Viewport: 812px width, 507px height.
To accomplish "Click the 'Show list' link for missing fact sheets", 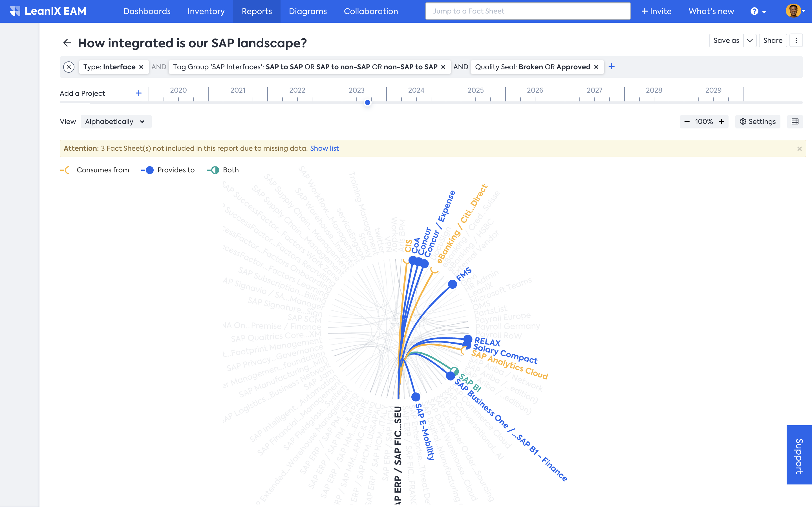I will pos(323,148).
